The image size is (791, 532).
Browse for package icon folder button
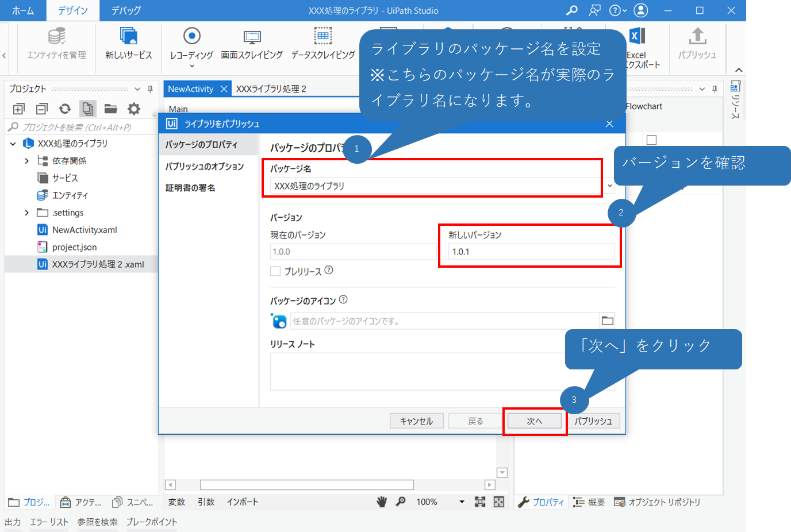click(x=608, y=321)
